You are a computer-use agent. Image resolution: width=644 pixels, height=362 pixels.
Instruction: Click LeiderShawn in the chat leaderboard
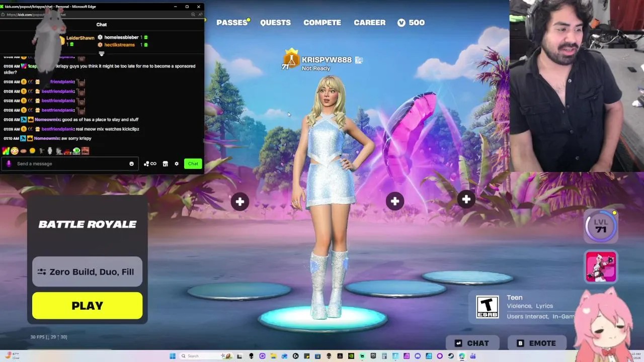pyautogui.click(x=80, y=38)
